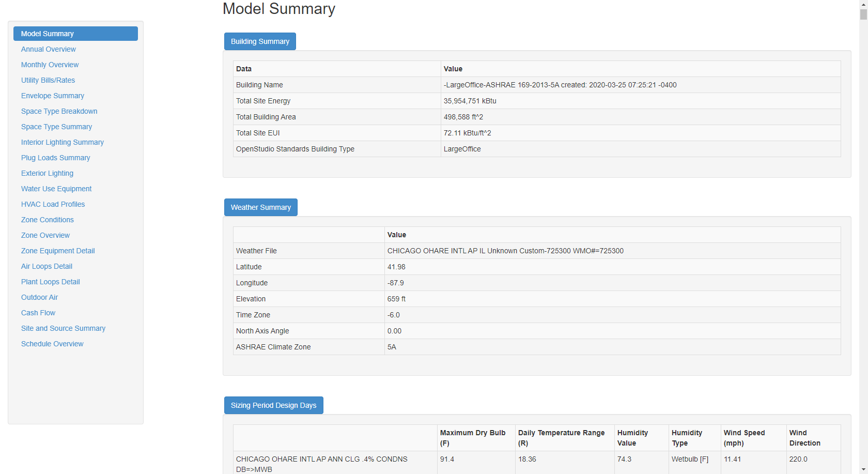Select Monthly Overview in the sidebar

(x=50, y=65)
